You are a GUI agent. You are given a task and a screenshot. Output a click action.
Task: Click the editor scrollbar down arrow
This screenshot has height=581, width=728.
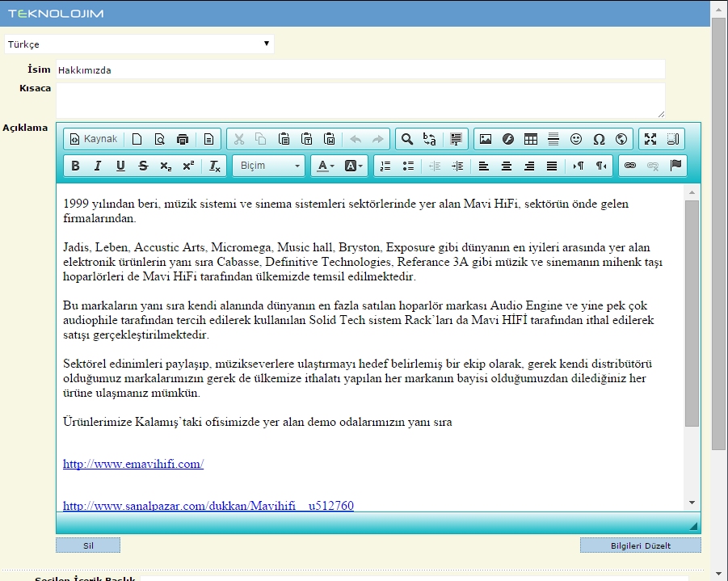click(692, 503)
